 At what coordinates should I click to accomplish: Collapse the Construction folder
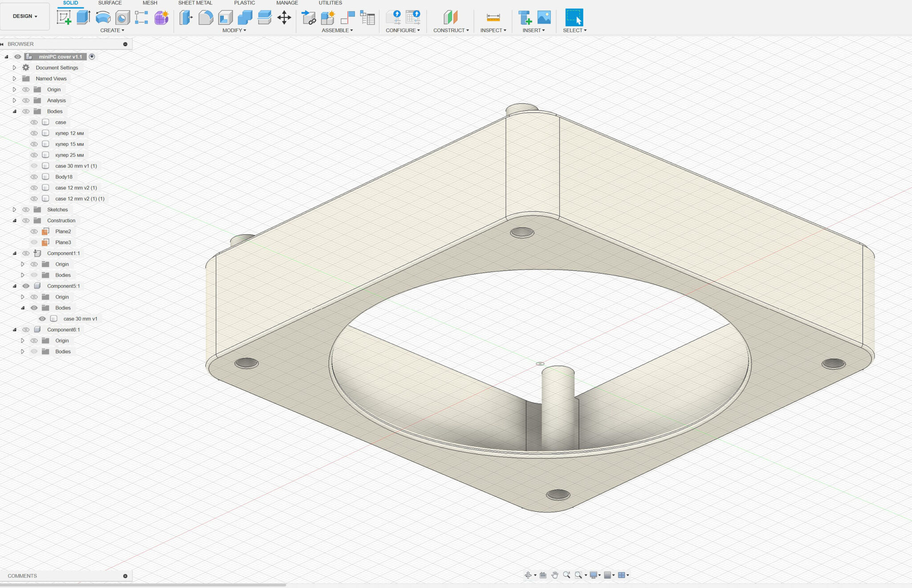click(14, 221)
